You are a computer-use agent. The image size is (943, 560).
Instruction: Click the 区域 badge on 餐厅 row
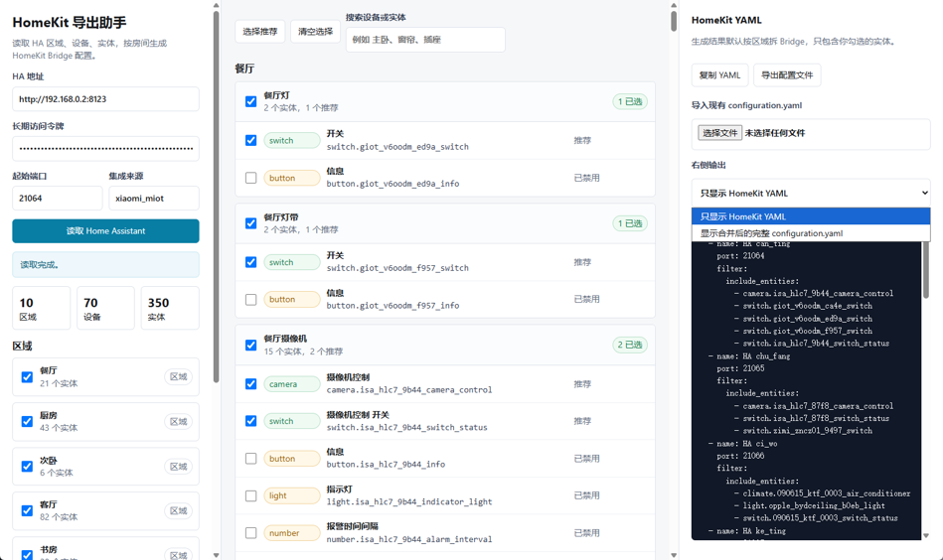[178, 376]
